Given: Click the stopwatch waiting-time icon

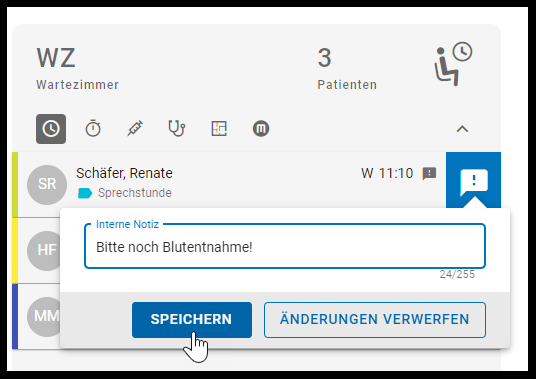Looking at the screenshot, I should (x=93, y=129).
